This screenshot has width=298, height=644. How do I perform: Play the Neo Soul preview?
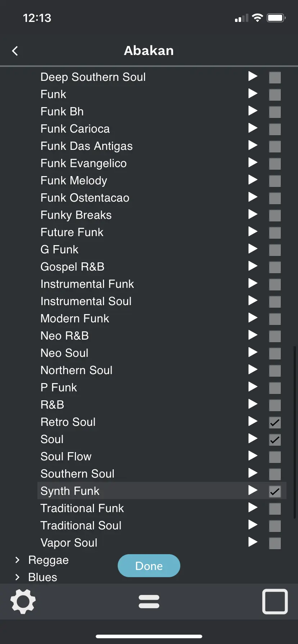coord(253,353)
